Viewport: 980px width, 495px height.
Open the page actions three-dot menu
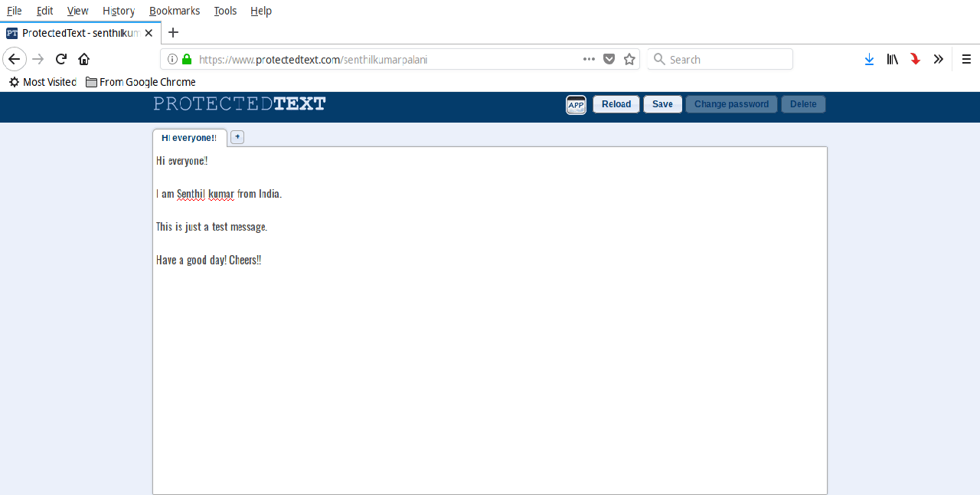click(589, 59)
